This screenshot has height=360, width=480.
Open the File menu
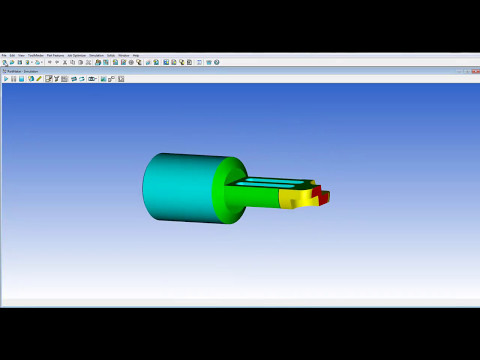pyautogui.click(x=4, y=55)
